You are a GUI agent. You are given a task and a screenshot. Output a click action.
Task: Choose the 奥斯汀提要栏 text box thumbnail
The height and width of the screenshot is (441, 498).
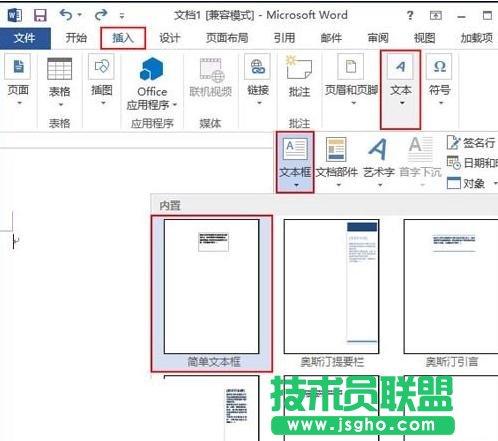tap(332, 294)
